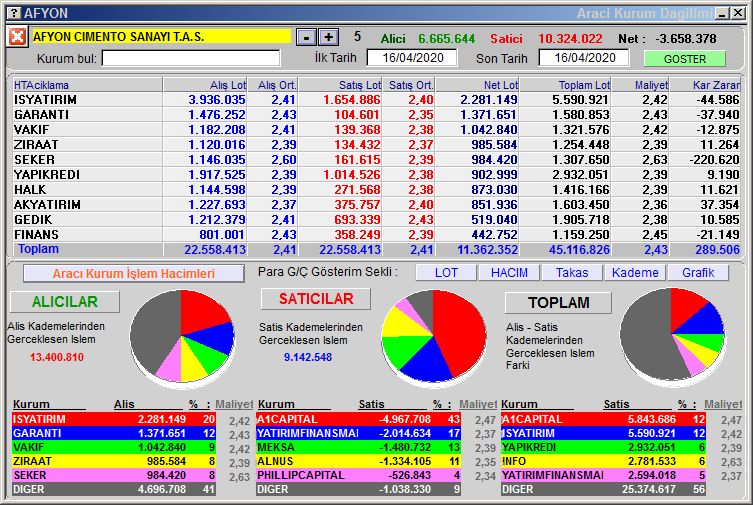Click the Aracı Kurum İşlem Hacimleri button
Viewport: 753px width, 505px height.
tap(133, 273)
